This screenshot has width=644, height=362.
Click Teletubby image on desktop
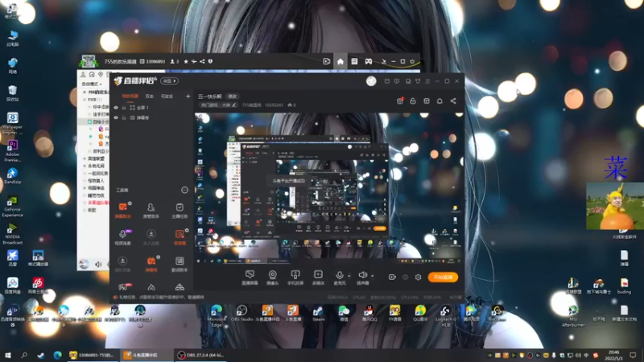click(615, 206)
